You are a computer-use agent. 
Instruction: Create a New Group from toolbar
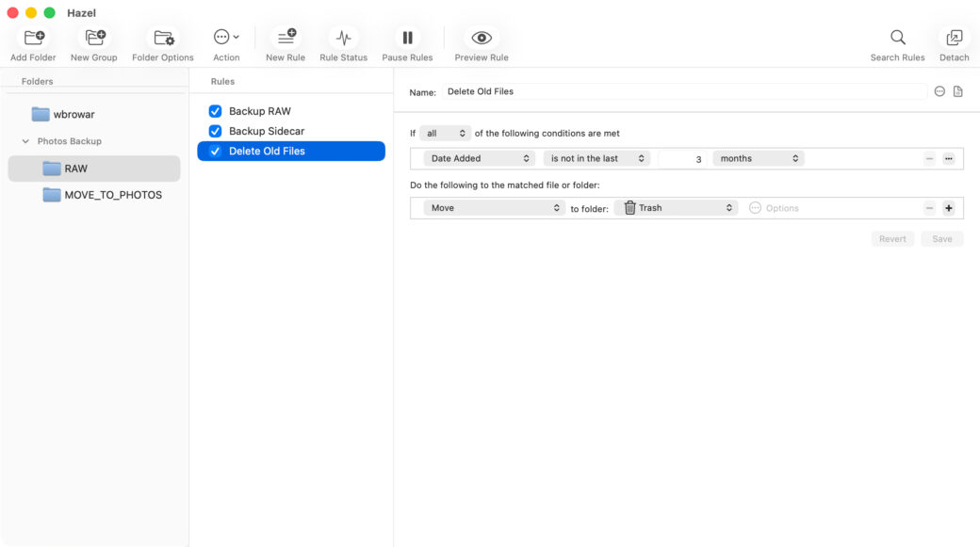pyautogui.click(x=94, y=38)
